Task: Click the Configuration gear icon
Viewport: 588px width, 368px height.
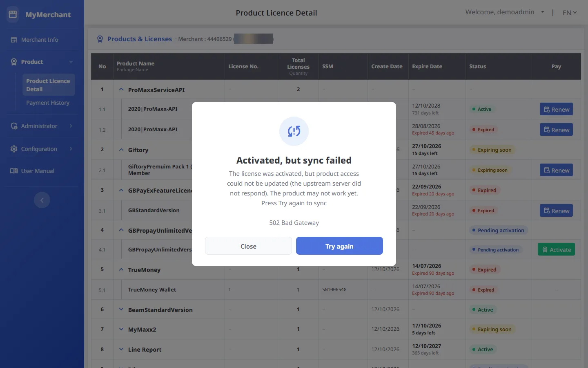Action: click(x=14, y=149)
